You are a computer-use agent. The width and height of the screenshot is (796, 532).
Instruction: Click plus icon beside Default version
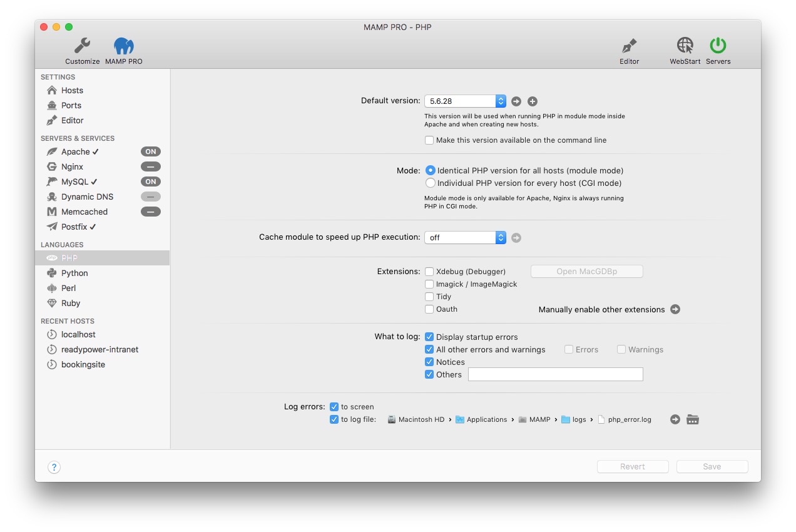point(533,101)
